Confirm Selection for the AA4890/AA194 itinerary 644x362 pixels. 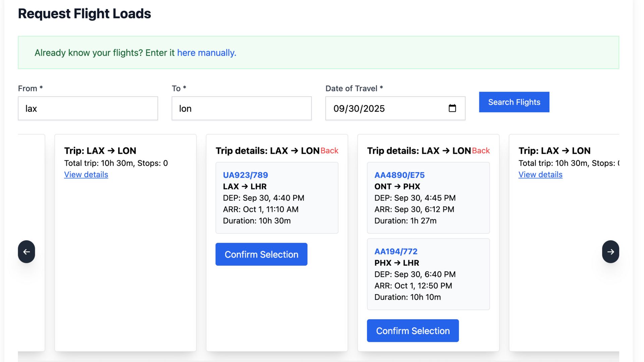413,331
